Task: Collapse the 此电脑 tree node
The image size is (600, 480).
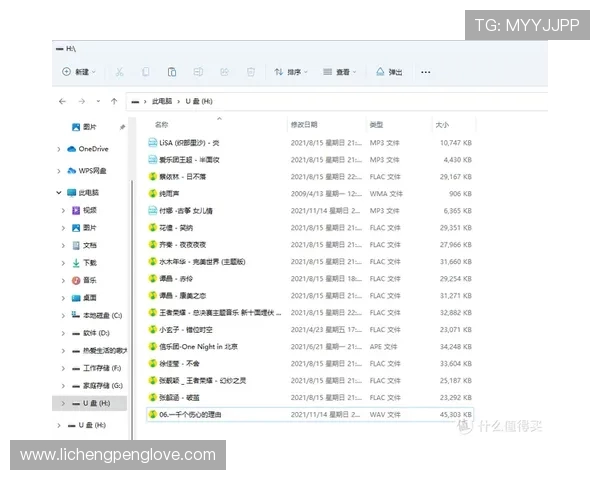Action: point(60,192)
